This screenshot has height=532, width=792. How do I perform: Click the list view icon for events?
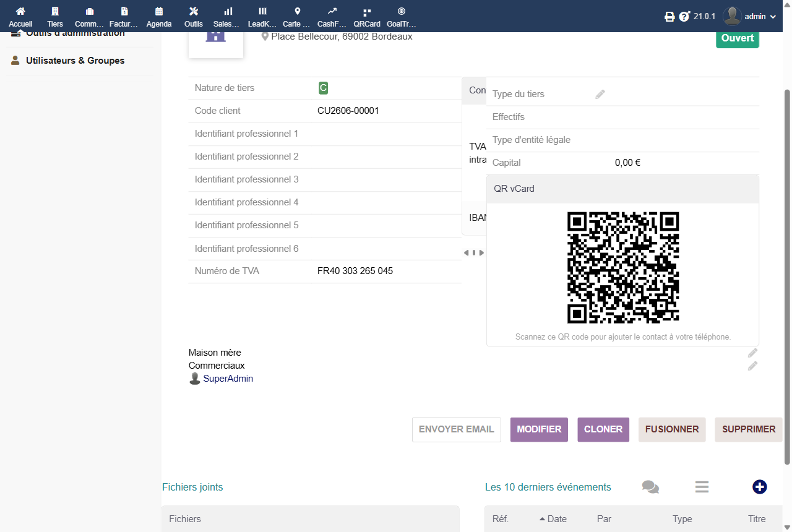pos(702,487)
